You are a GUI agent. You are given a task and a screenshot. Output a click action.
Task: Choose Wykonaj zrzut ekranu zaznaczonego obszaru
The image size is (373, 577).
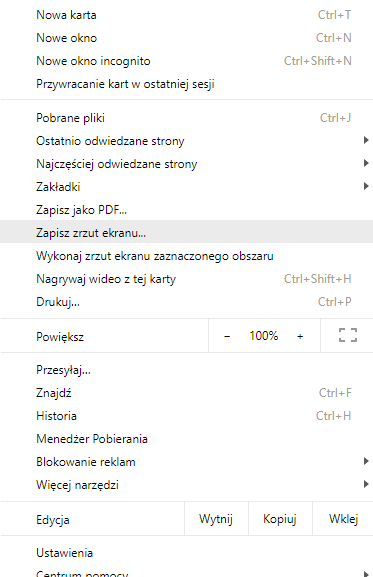pos(186,256)
